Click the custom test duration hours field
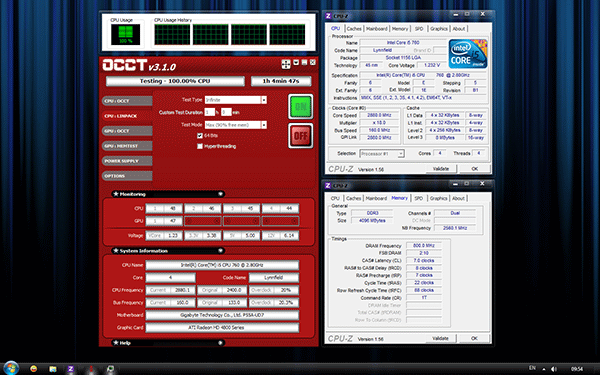 tap(209, 112)
